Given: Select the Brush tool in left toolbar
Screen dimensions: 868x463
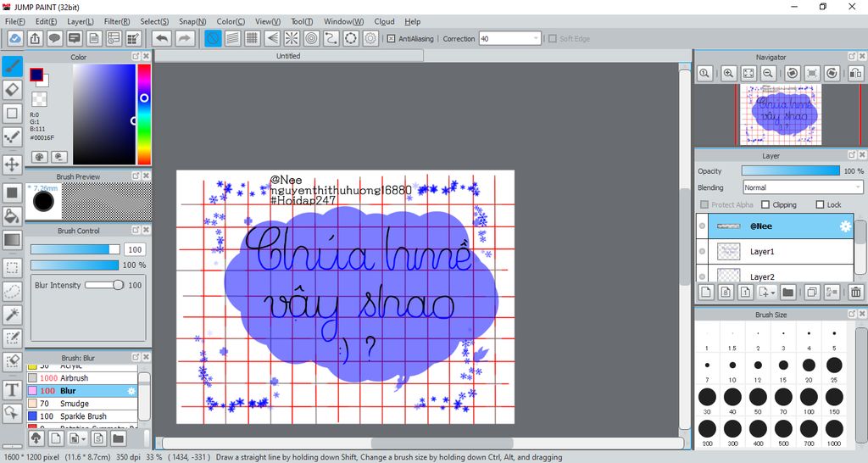Looking at the screenshot, I should [x=12, y=66].
